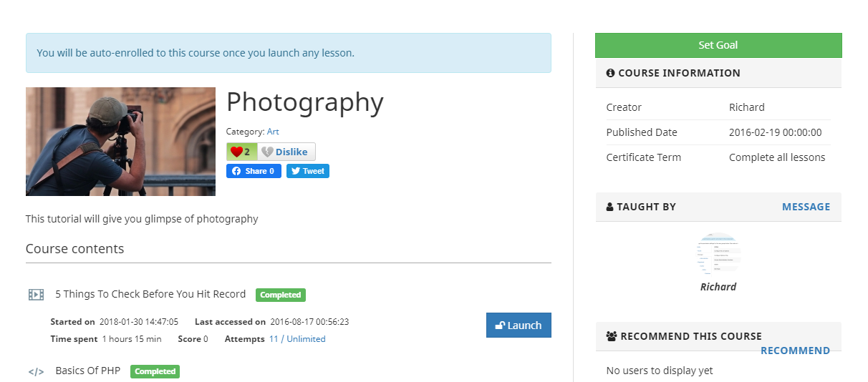The width and height of the screenshot is (868, 382).
Task: Click the info icon in Course Information
Action: pyautogui.click(x=610, y=73)
